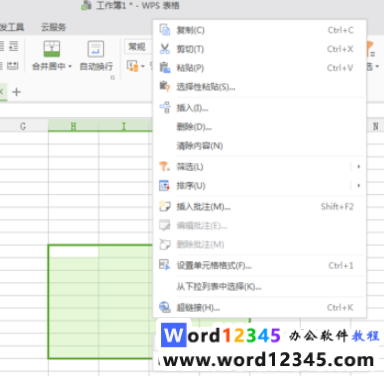Click the funnel filter icon
This screenshot has height=376, width=384.
(x=164, y=166)
